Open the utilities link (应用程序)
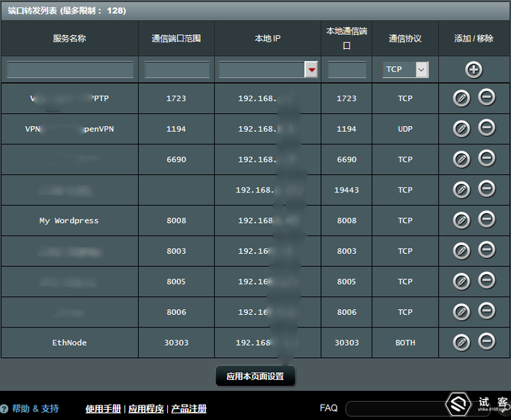 point(146,409)
